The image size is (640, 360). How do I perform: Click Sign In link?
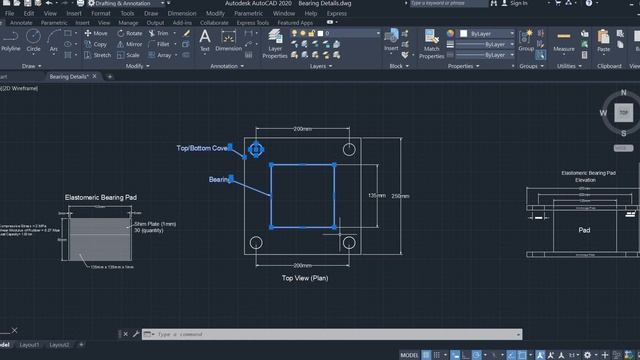tap(518, 3)
